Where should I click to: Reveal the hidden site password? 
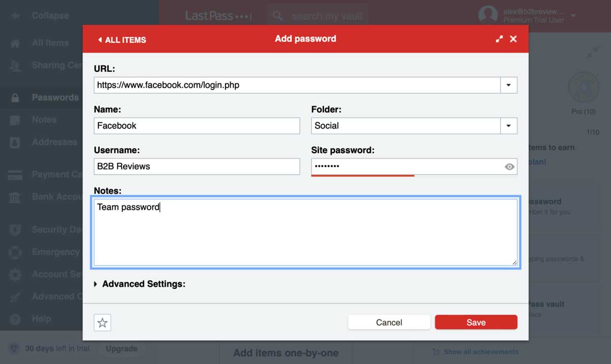pos(510,166)
